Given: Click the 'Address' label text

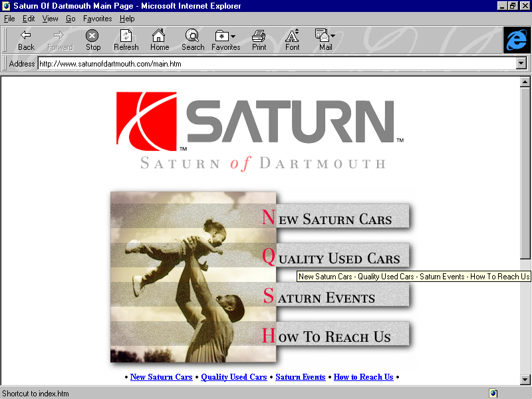Looking at the screenshot, I should tap(22, 63).
